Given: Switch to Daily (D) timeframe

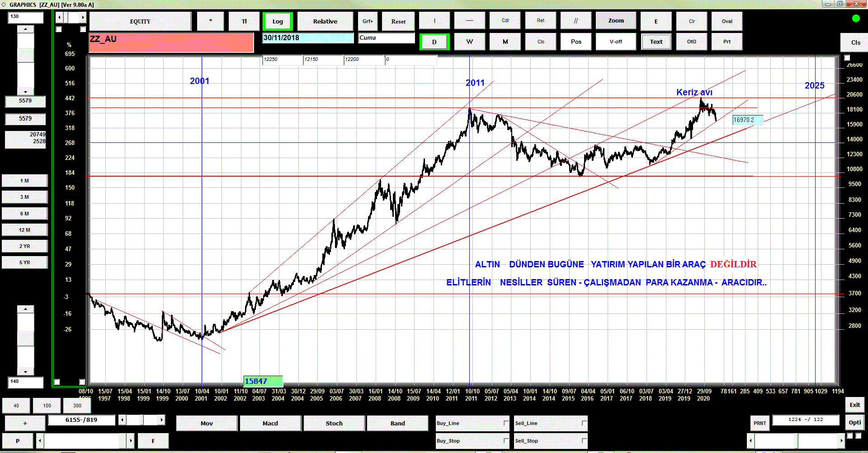Looking at the screenshot, I should (x=434, y=42).
